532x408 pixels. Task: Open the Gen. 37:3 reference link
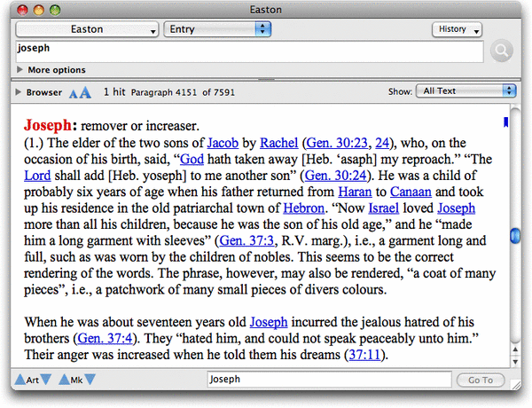click(246, 240)
